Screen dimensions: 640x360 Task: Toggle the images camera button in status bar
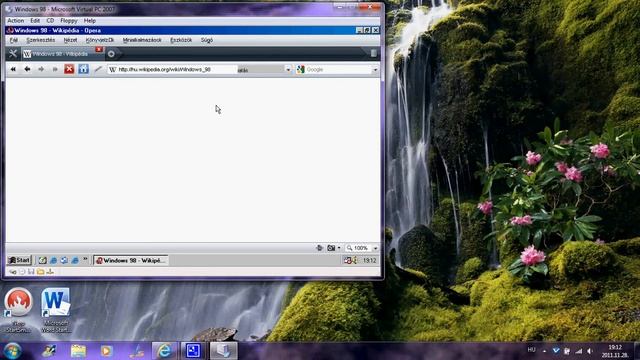coord(331,248)
